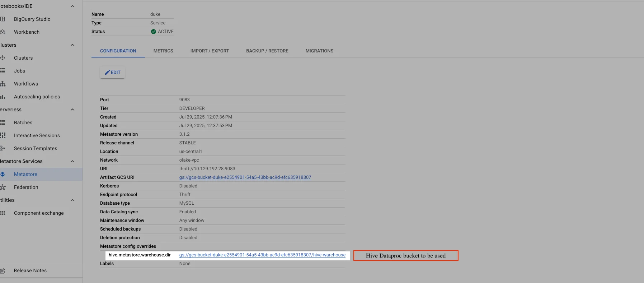Viewport: 644px width, 283px height.
Task: Open the hive-warehouse directory link
Action: tap(262, 255)
